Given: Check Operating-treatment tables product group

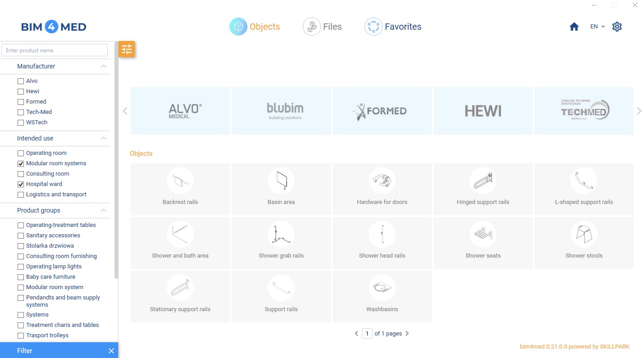Looking at the screenshot, I should click(20, 225).
